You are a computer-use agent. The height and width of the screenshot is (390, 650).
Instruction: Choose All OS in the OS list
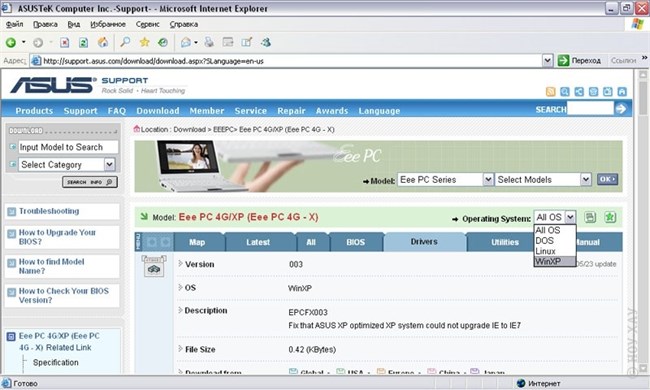[x=554, y=230]
